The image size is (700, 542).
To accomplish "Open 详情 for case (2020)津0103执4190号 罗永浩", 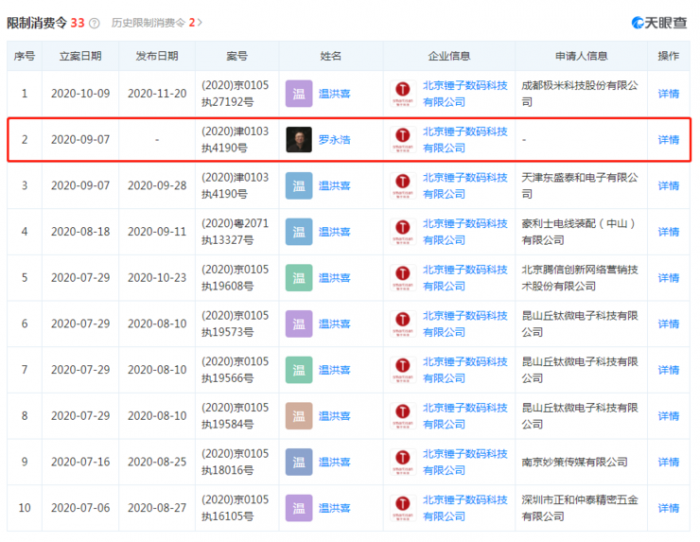I will [x=668, y=140].
